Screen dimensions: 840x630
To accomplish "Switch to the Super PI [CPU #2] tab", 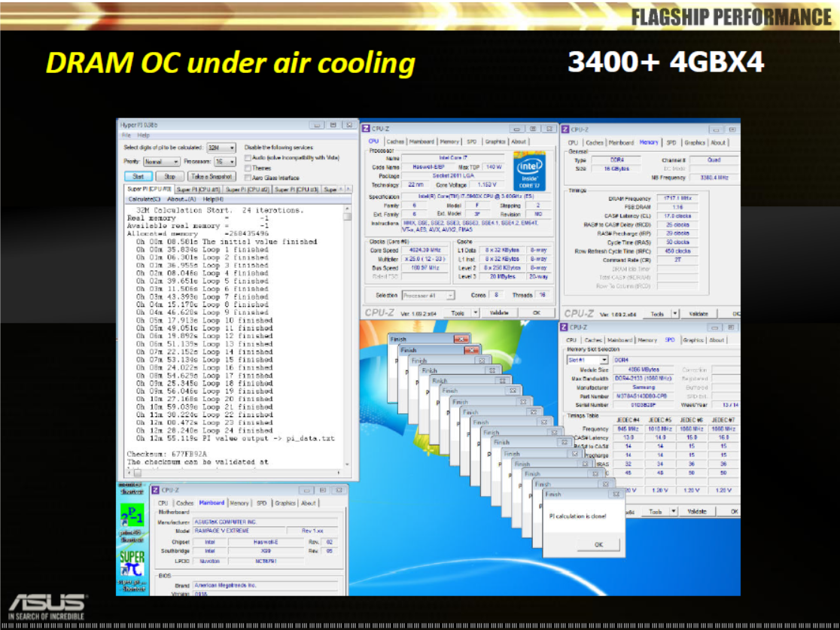I will 248,190.
